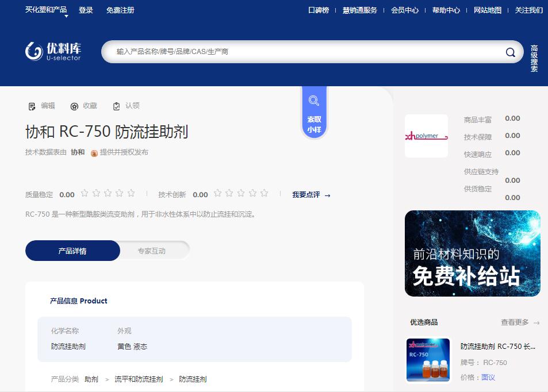Click the U-selector logo
This screenshot has height=392, width=548.
(x=53, y=51)
